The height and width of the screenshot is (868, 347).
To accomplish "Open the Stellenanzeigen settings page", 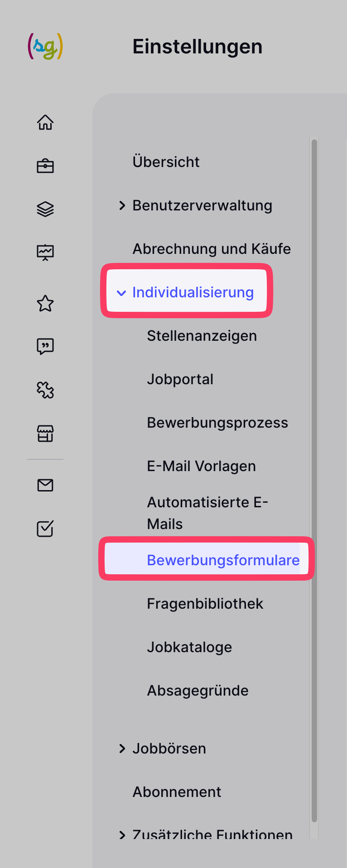I will pos(202,336).
